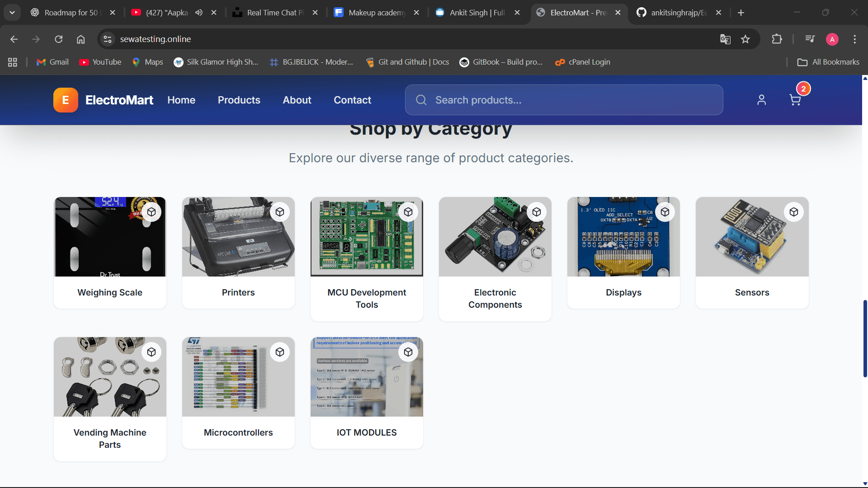Click the box icon on Sensors card
Viewport: 868px width, 488px height.
[794, 212]
